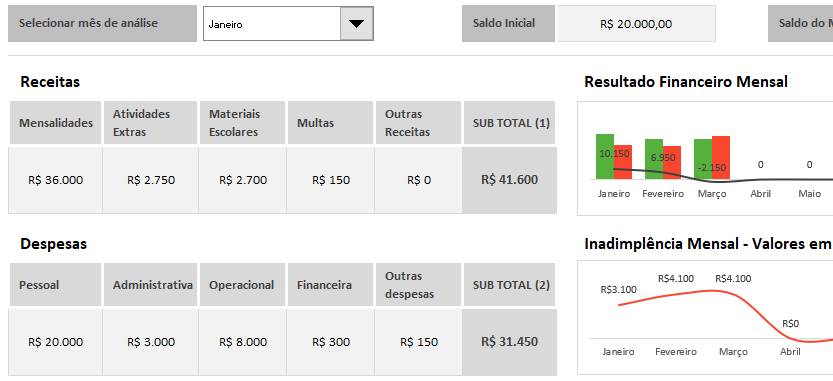
Task: Select the Administrativa header cell
Action: [x=150, y=285]
